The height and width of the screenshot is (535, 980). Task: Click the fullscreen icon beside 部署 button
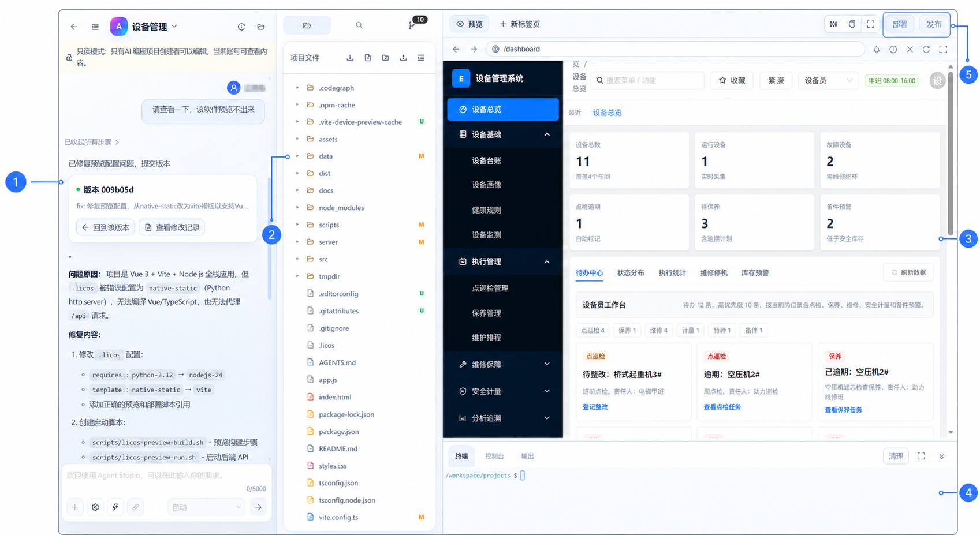coord(870,24)
